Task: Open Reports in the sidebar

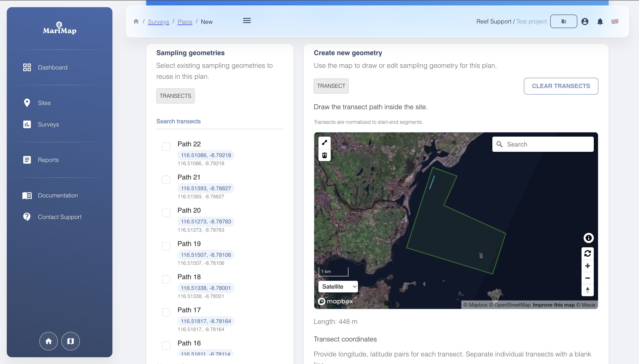Action: 48,160
